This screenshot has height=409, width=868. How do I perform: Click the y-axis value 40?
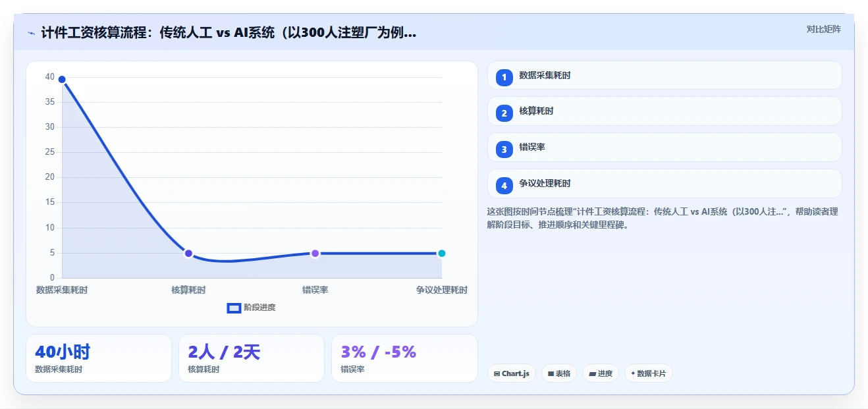tap(50, 77)
